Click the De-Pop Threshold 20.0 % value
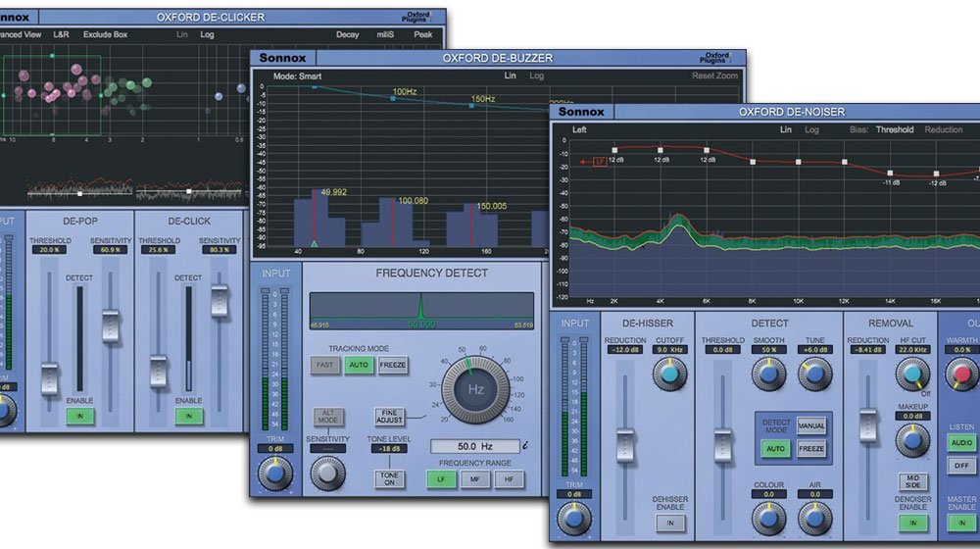Screen dimensions: 980x549 pyautogui.click(x=50, y=250)
